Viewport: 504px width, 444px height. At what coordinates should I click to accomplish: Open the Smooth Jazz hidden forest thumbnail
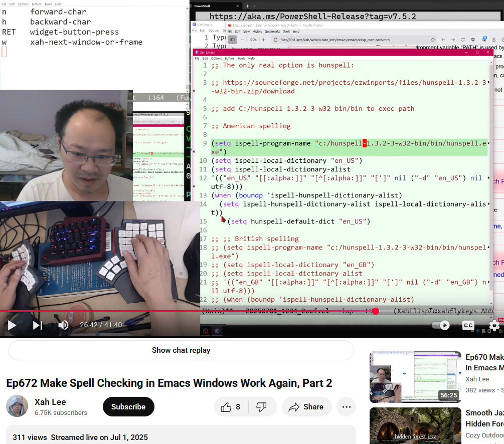[415, 425]
